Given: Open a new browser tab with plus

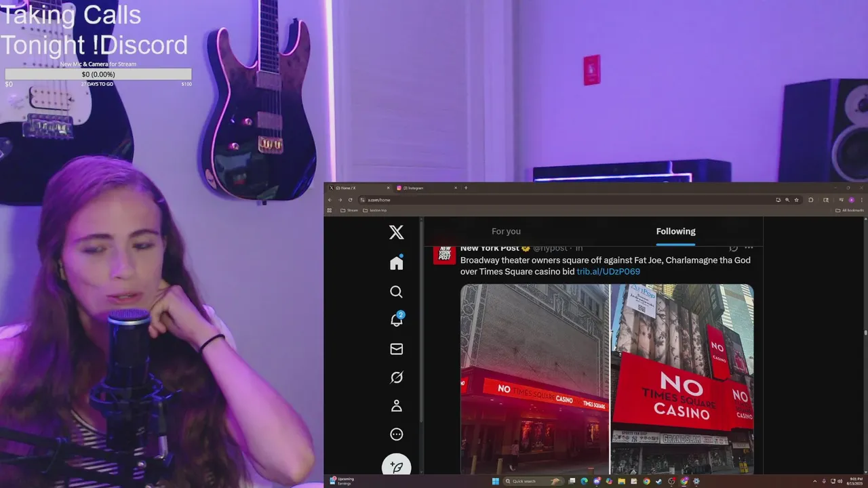Looking at the screenshot, I should point(466,188).
